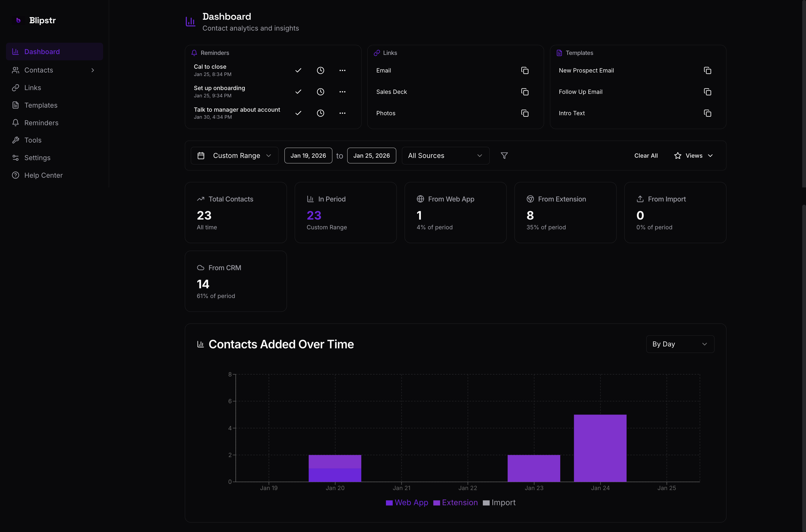Click the Views star icon

tap(677, 156)
